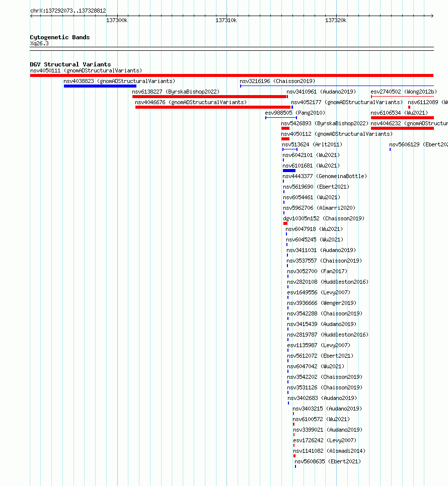Screen dimensions: 448x486
Task: Click the esv988505 (Pang2010) label
Action: click(x=295, y=113)
